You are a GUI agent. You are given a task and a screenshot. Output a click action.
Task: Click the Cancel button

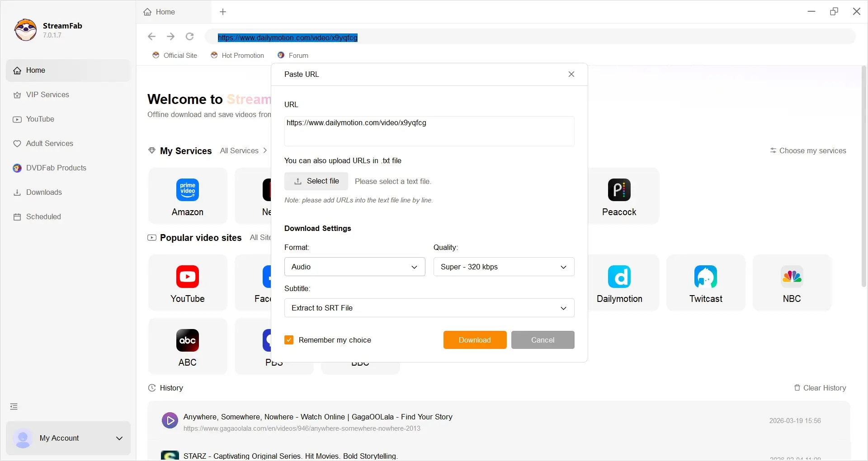(542, 340)
